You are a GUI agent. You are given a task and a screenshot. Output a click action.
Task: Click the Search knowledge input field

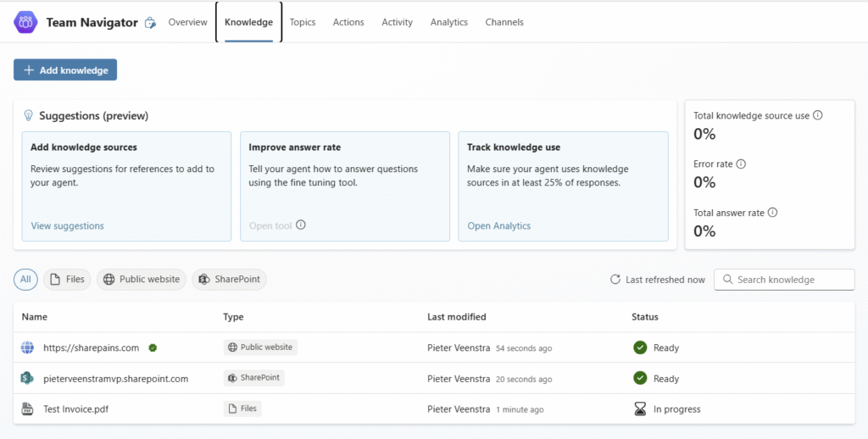pos(784,280)
